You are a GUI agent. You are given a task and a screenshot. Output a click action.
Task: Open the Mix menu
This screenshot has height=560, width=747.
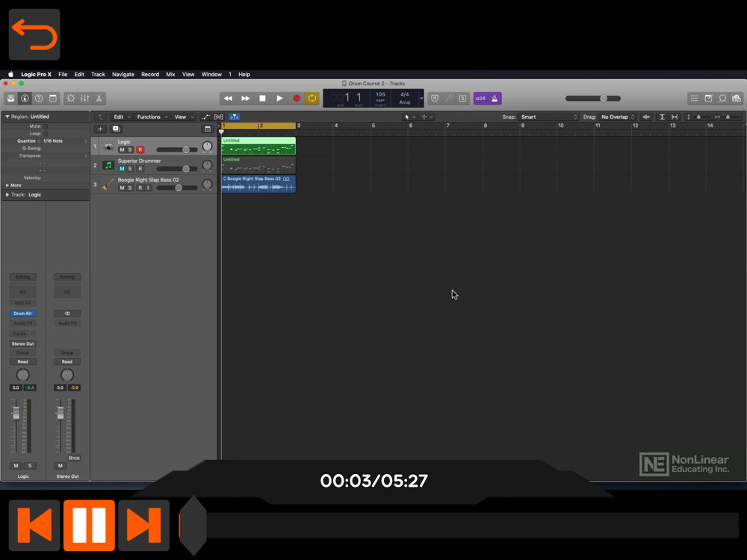pyautogui.click(x=170, y=74)
